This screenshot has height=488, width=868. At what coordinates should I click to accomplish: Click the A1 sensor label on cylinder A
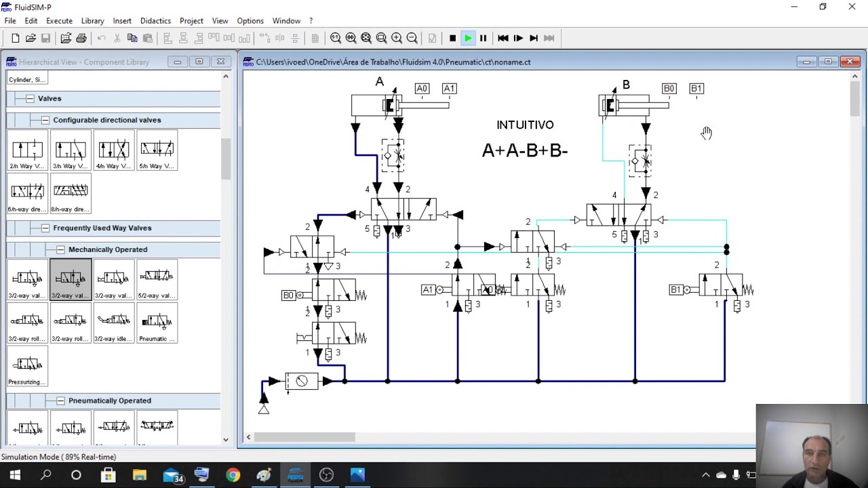coord(449,88)
